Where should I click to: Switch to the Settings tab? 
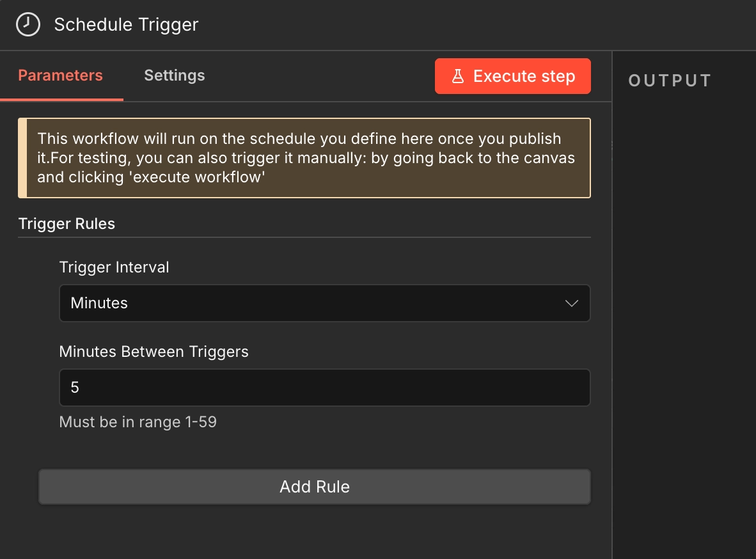(x=175, y=75)
